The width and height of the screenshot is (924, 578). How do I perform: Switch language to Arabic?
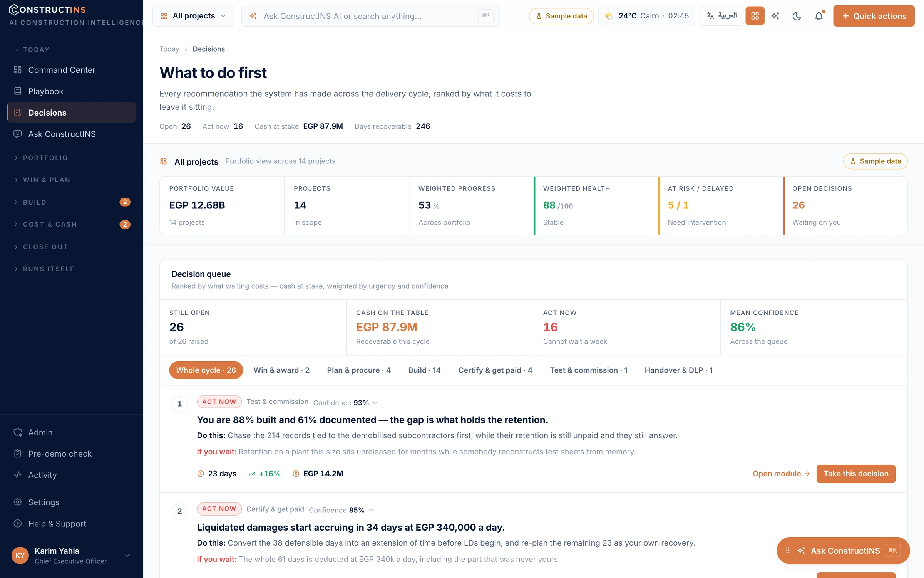click(x=721, y=16)
